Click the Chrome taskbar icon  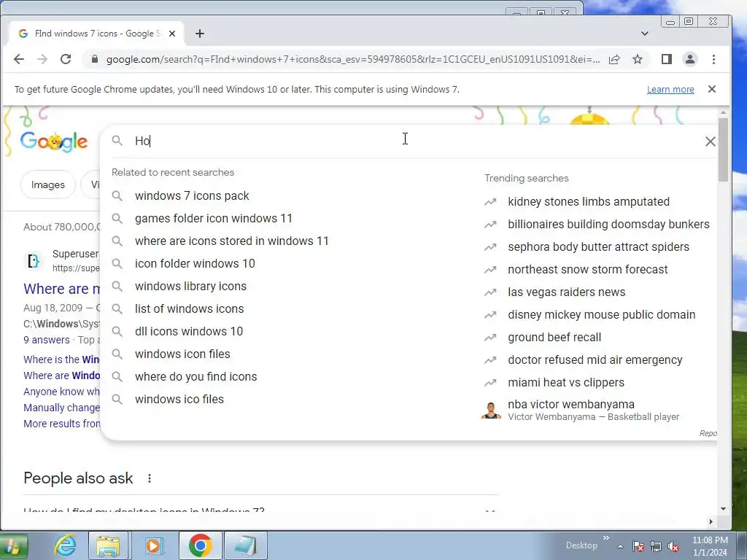click(200, 545)
